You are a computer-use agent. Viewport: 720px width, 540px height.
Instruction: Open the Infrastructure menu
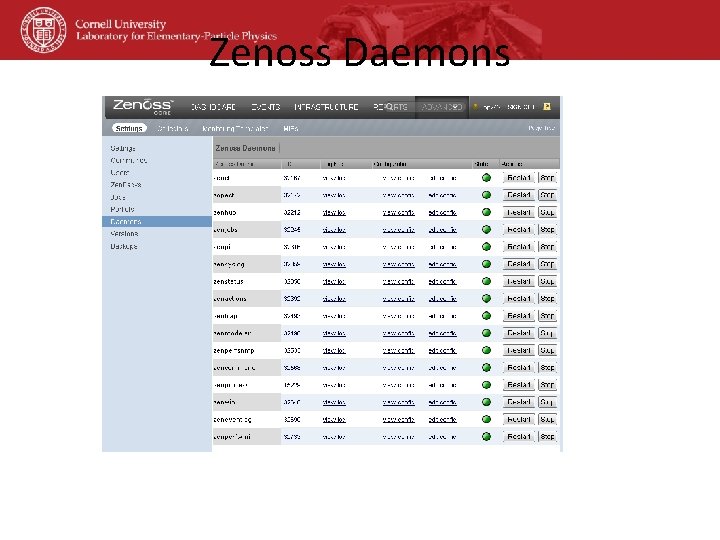[326, 107]
